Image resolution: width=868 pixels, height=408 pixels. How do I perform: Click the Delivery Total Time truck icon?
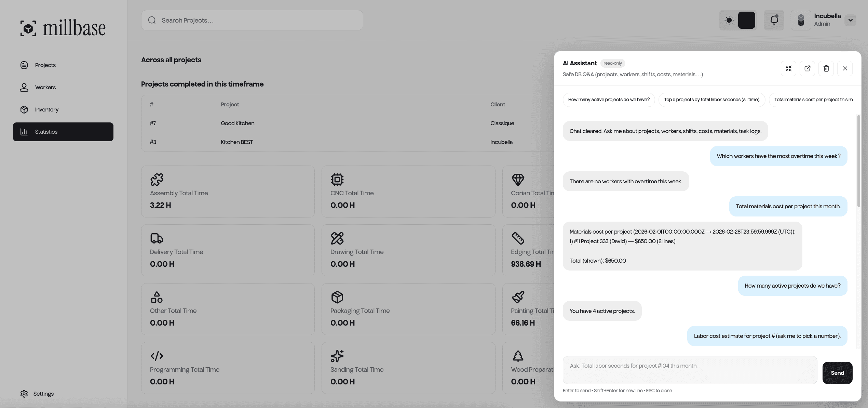[x=157, y=238]
